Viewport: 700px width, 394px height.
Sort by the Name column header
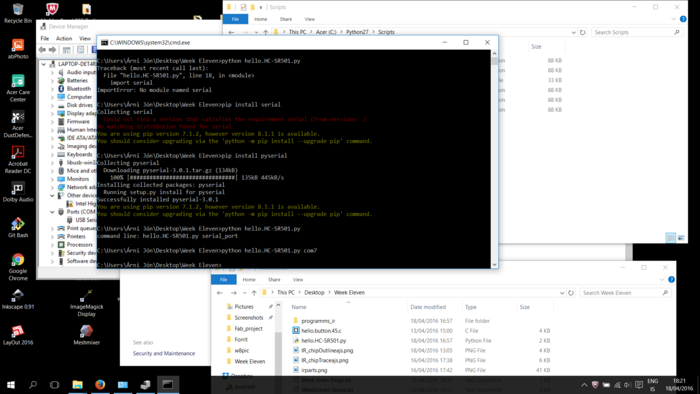[299, 307]
